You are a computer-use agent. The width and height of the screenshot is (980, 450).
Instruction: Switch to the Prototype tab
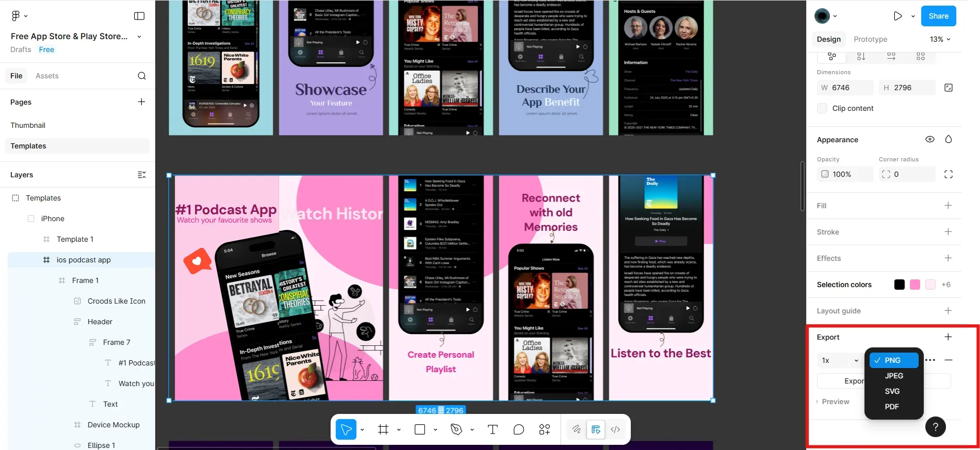(871, 39)
